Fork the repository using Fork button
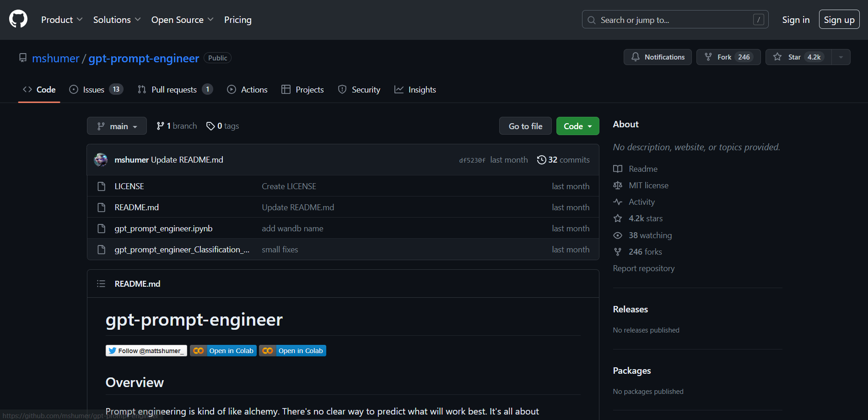Screen dimensions: 868x420 [728, 57]
